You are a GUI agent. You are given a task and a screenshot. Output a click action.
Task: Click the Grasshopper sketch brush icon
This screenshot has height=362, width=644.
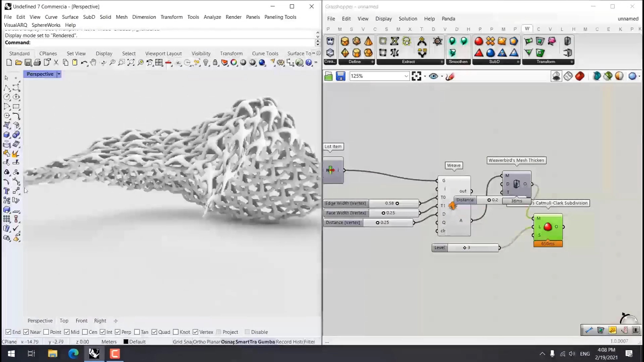450,76
